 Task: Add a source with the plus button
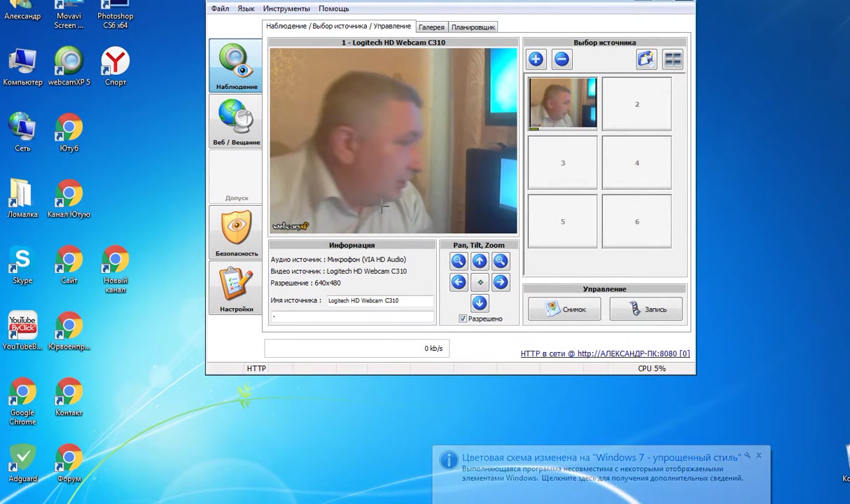[x=536, y=59]
